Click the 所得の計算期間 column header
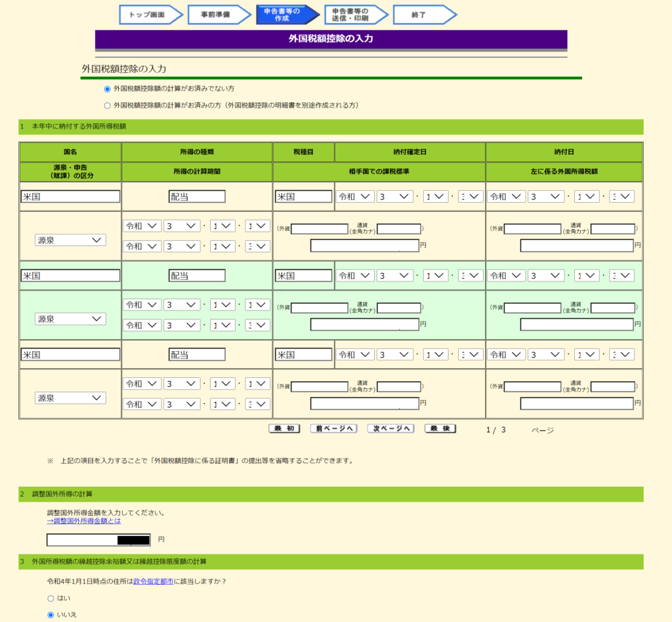This screenshot has width=672, height=622. [197, 172]
